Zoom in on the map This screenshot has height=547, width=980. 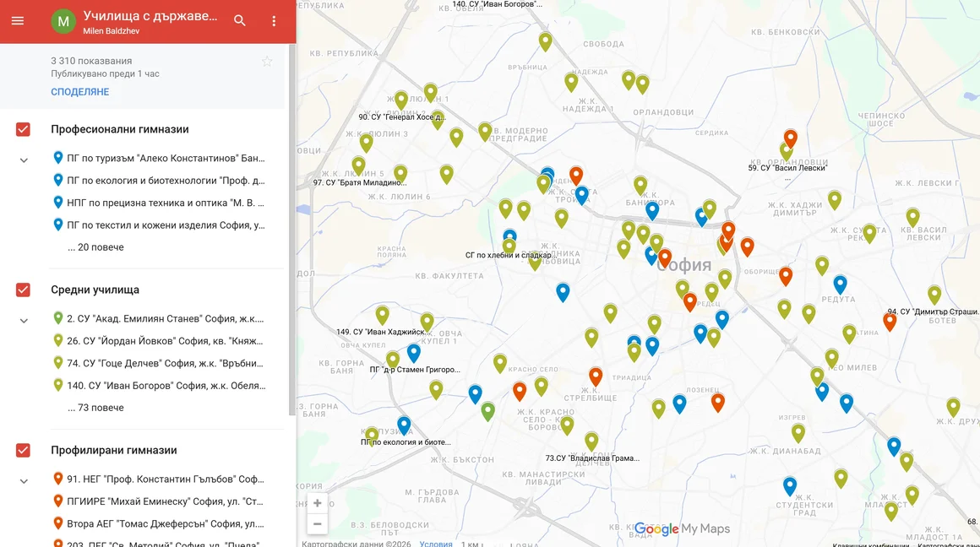point(318,503)
